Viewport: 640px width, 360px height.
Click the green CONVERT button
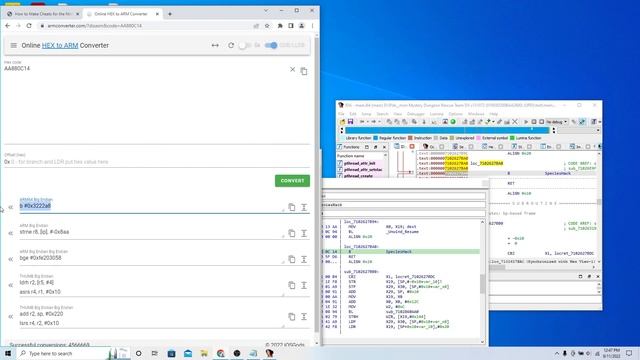(x=292, y=181)
